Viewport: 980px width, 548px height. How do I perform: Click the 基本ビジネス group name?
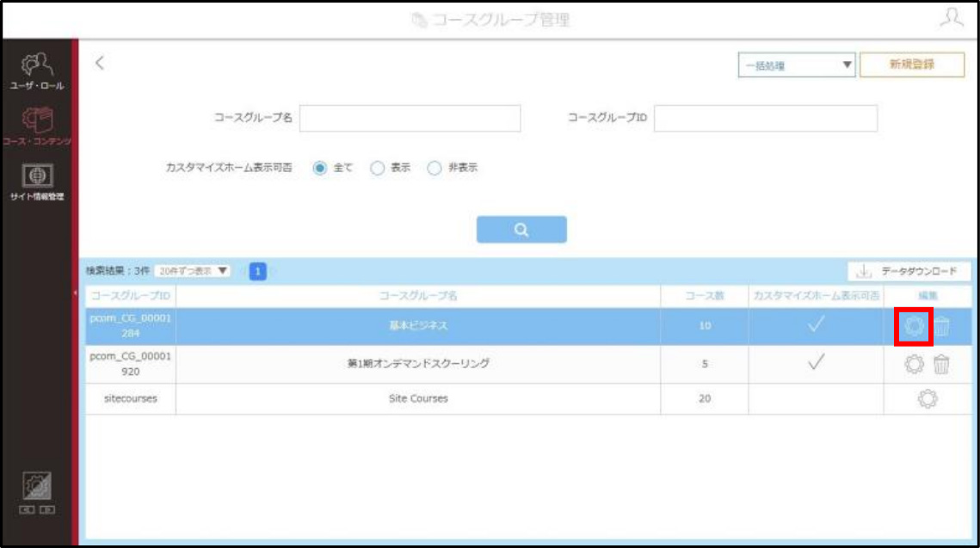(418, 325)
